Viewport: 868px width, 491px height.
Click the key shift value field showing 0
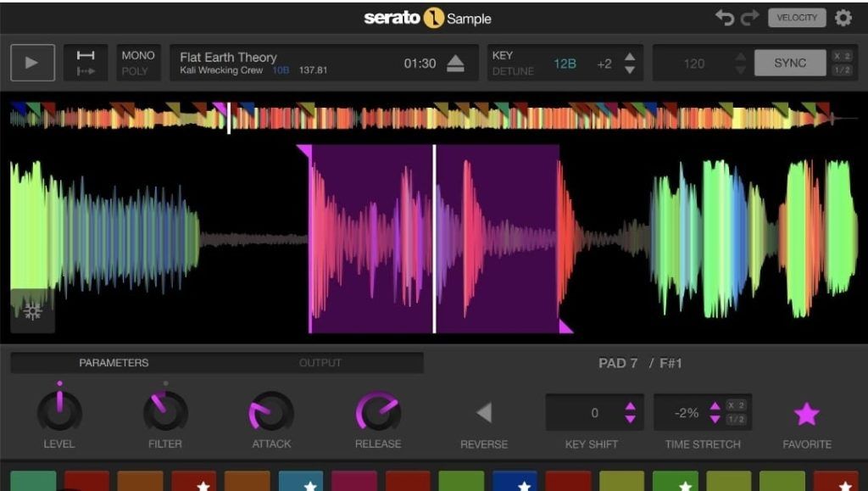point(594,413)
